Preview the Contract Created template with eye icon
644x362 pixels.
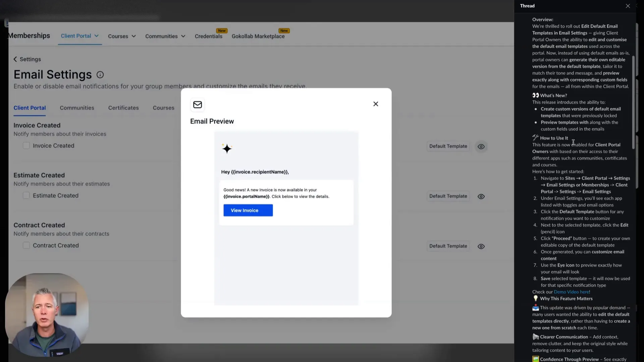click(x=481, y=246)
